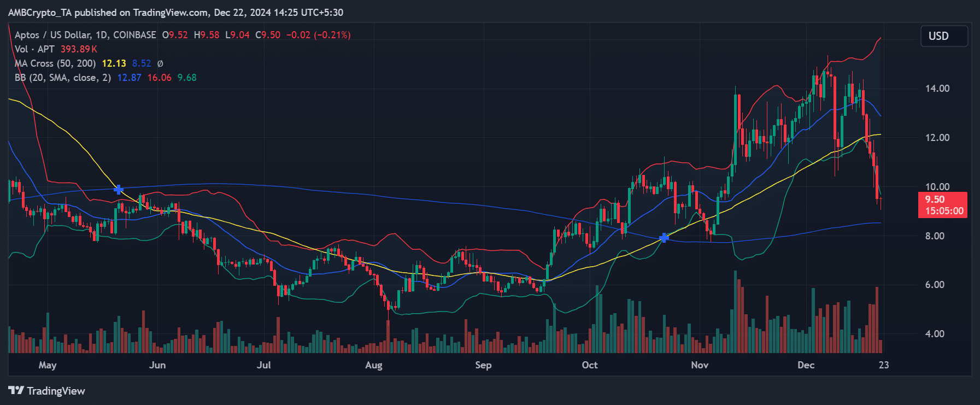Click the countdown timer 15:05:00
980x405 pixels.
(944, 211)
